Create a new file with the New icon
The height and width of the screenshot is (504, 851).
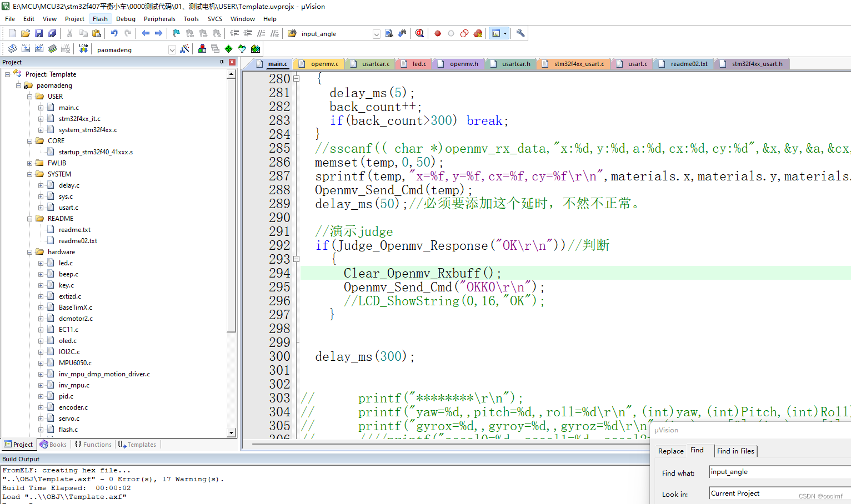[x=12, y=33]
